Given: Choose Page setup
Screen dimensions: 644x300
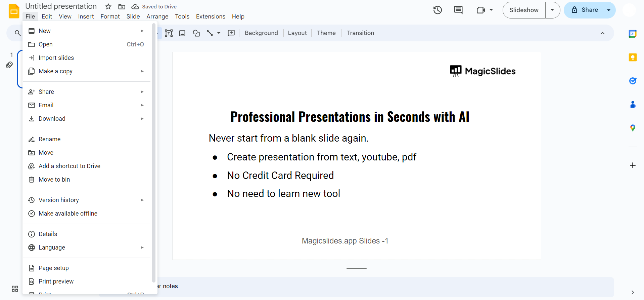Looking at the screenshot, I should pos(87,268).
